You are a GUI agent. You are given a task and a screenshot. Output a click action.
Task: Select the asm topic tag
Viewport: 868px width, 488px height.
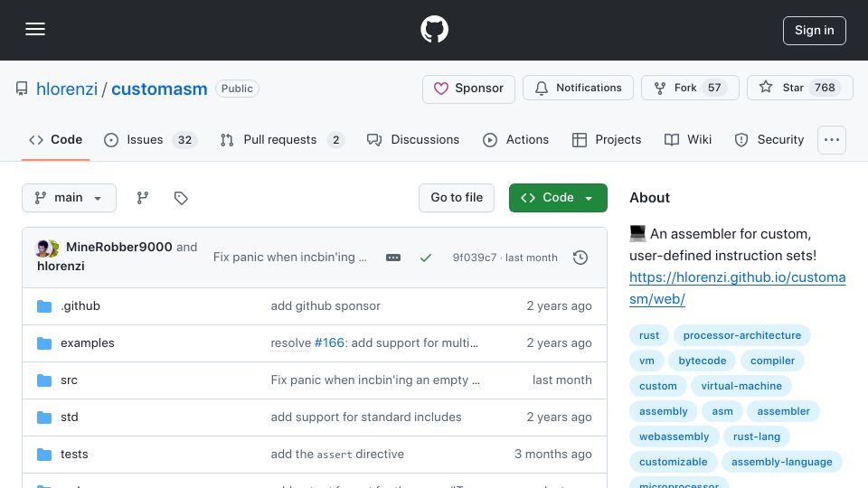click(x=722, y=412)
